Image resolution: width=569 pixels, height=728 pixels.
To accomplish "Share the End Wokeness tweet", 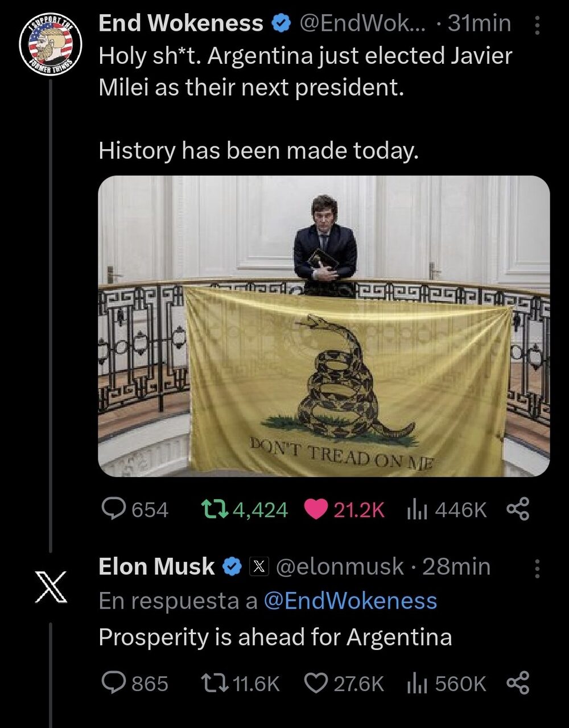I will point(517,509).
